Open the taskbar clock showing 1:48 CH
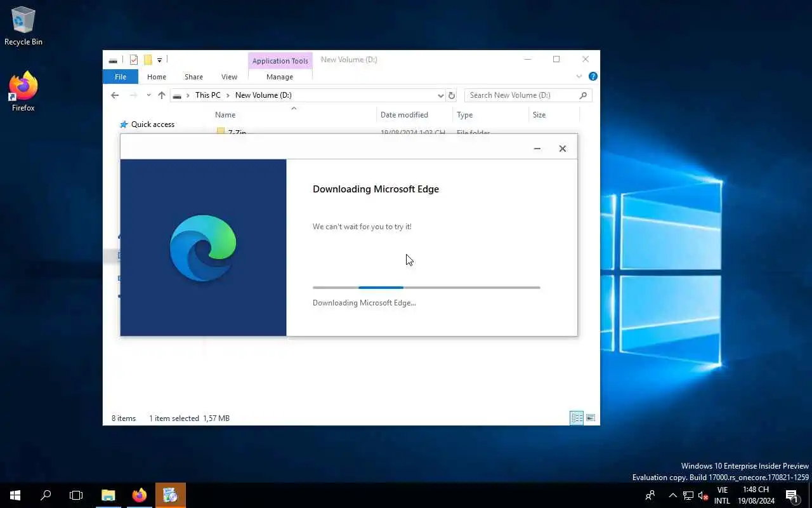 (x=756, y=495)
